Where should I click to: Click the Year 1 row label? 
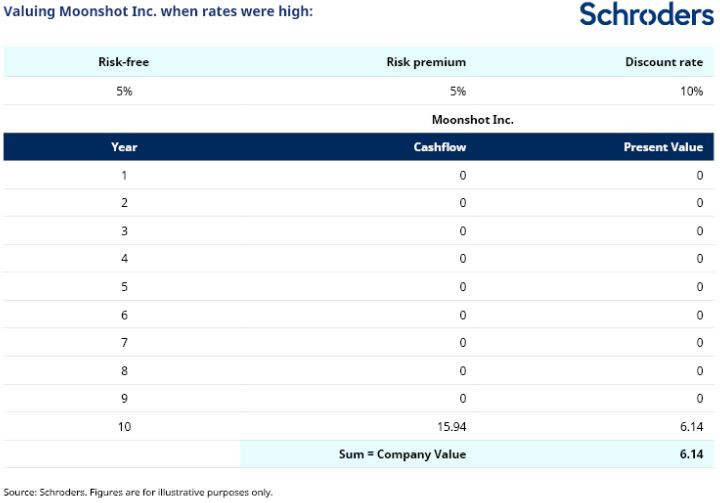click(124, 175)
